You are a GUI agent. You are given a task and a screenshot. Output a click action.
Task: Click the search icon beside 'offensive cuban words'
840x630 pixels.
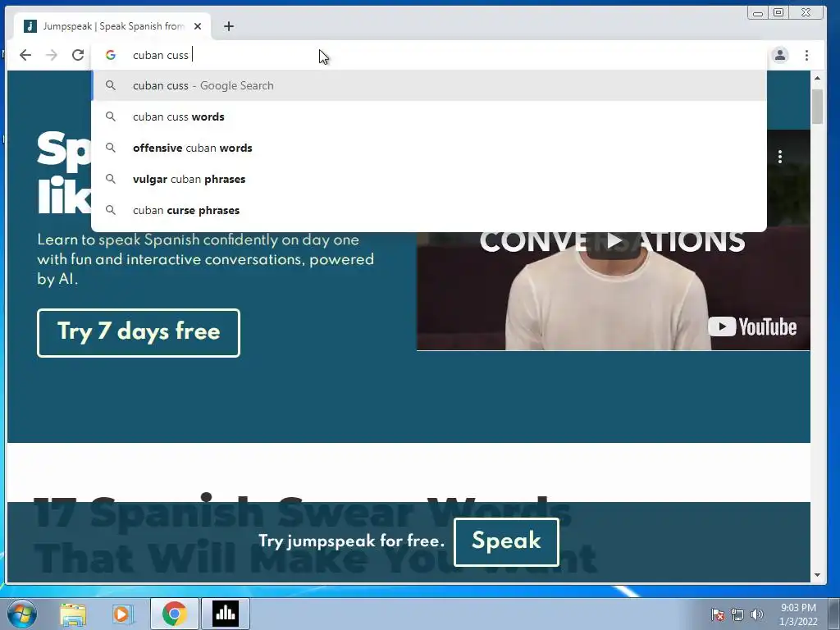tap(111, 148)
